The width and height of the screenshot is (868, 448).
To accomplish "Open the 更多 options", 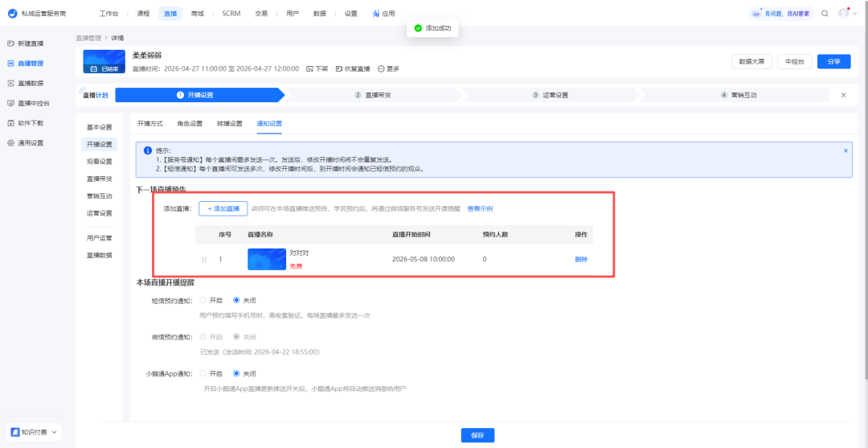I will pos(388,68).
